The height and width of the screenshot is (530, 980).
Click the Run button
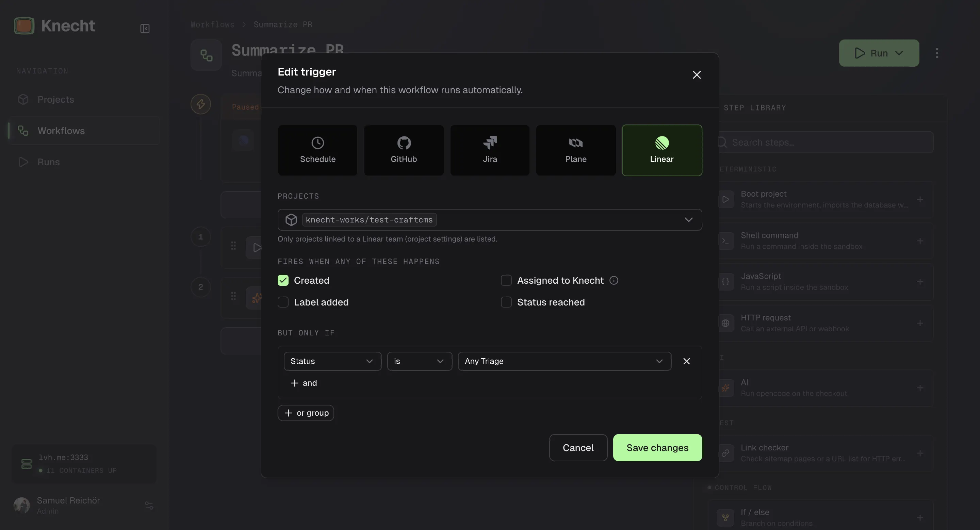coord(879,53)
